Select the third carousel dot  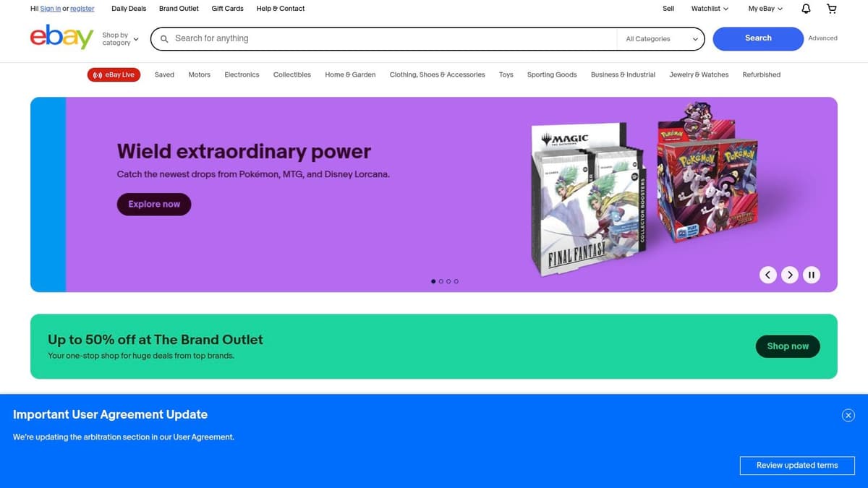(448, 281)
